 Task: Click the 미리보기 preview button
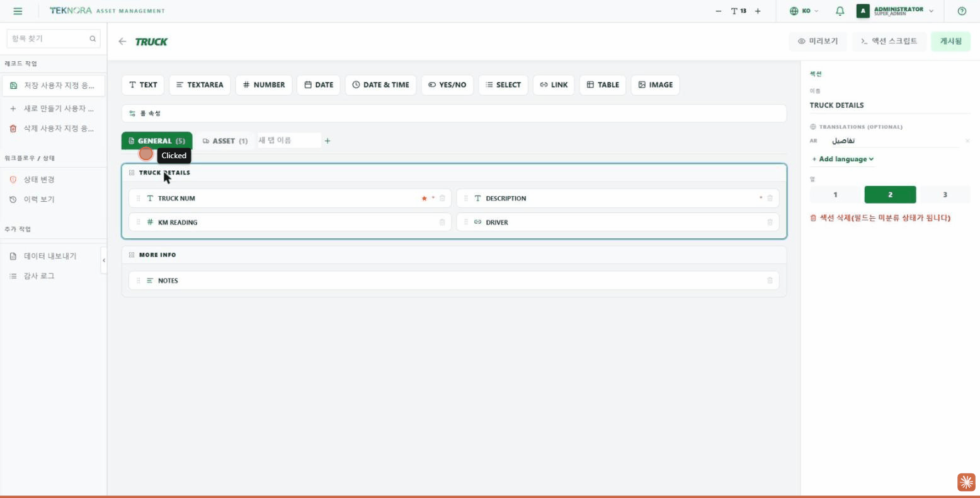(x=818, y=41)
